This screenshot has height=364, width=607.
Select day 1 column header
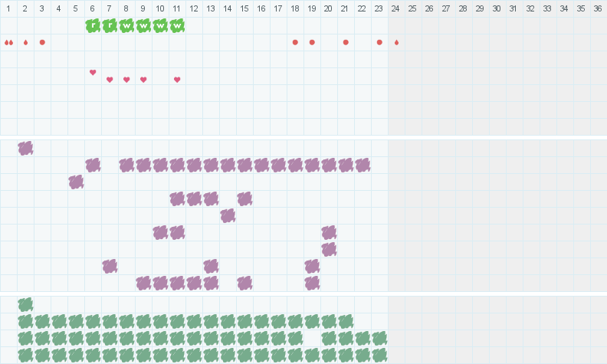pos(8,8)
